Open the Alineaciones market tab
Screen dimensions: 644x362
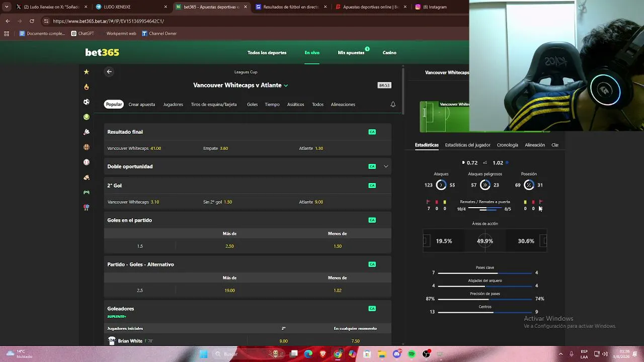click(x=343, y=105)
